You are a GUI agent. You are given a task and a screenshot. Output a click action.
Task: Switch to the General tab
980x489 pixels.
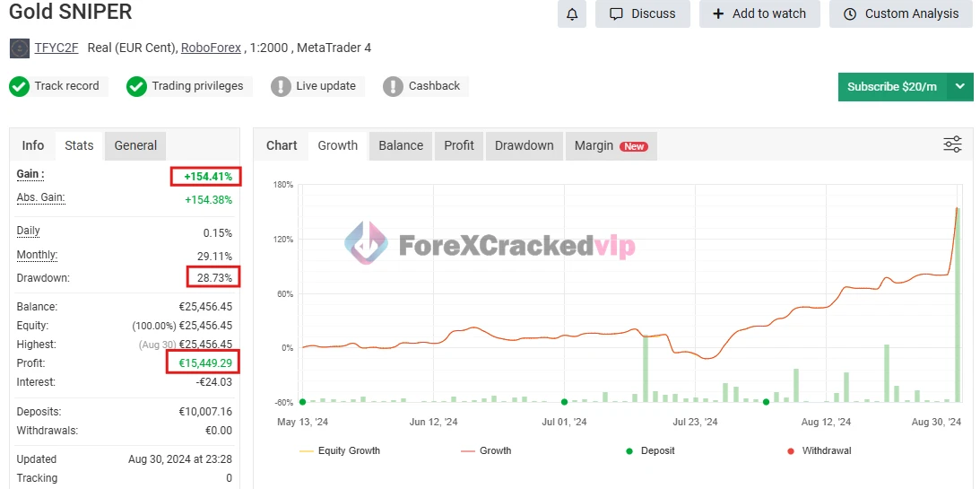click(x=135, y=145)
